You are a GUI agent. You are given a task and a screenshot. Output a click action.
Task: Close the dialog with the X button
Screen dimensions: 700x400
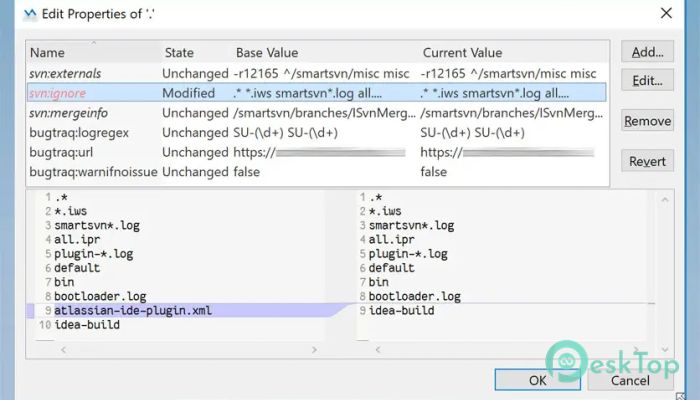click(x=666, y=13)
